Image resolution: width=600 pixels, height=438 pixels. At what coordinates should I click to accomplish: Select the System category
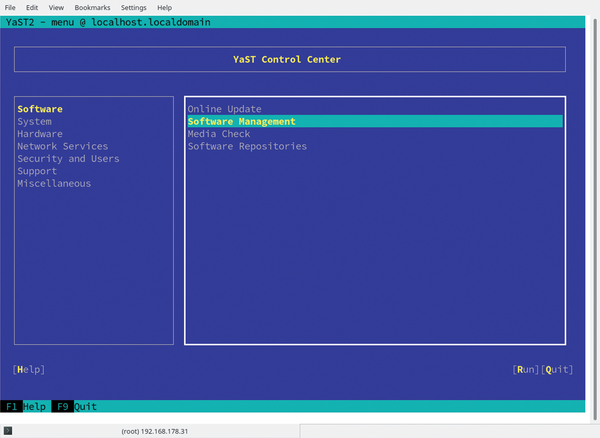tap(34, 122)
